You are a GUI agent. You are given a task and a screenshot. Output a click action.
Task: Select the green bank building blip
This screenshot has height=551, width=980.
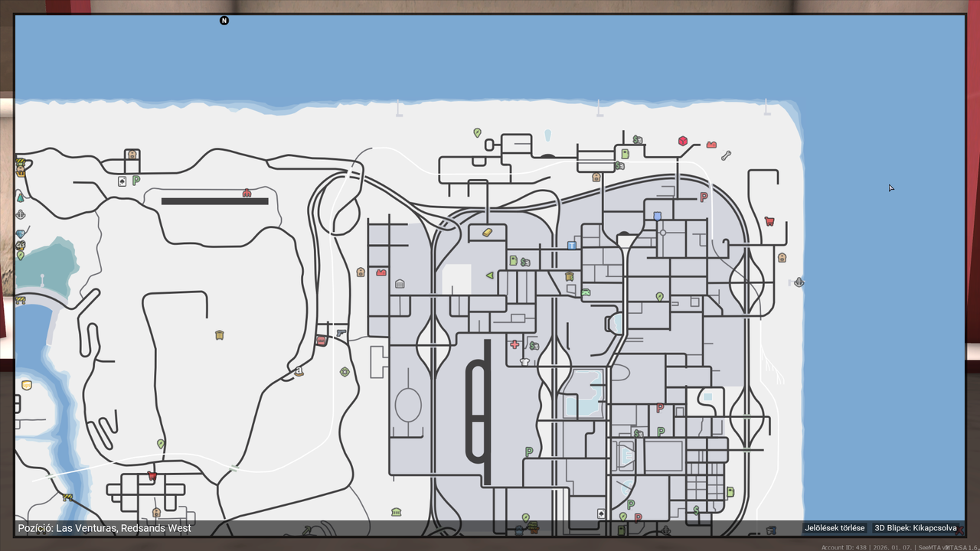(396, 511)
